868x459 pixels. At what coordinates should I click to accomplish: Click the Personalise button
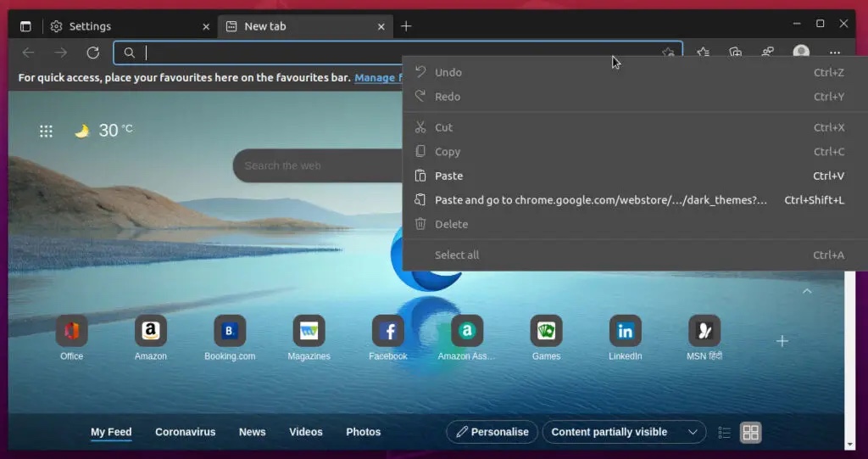click(x=492, y=432)
